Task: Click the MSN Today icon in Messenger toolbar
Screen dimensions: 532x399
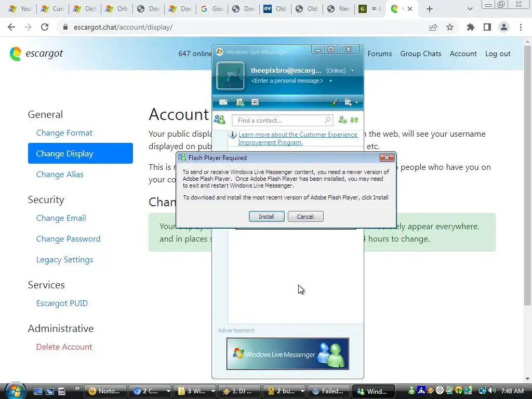Action: [240, 102]
